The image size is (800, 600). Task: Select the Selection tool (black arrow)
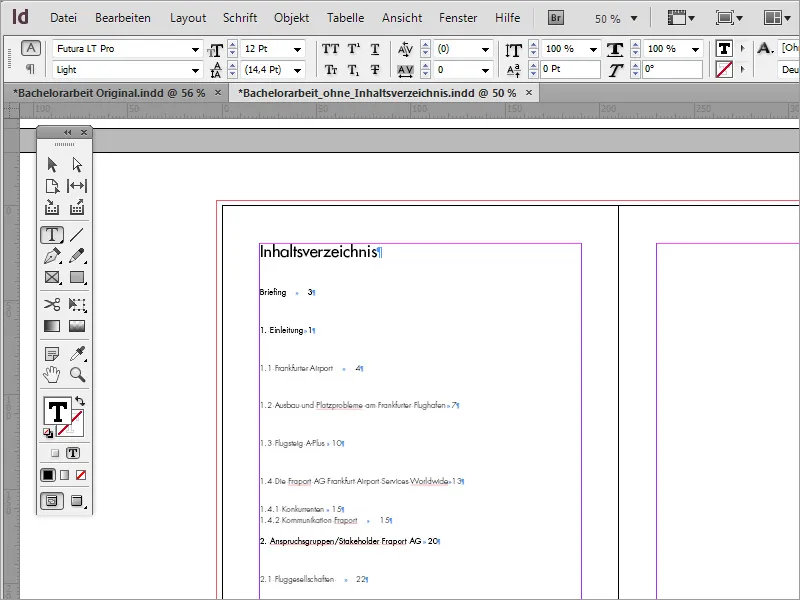click(x=52, y=165)
